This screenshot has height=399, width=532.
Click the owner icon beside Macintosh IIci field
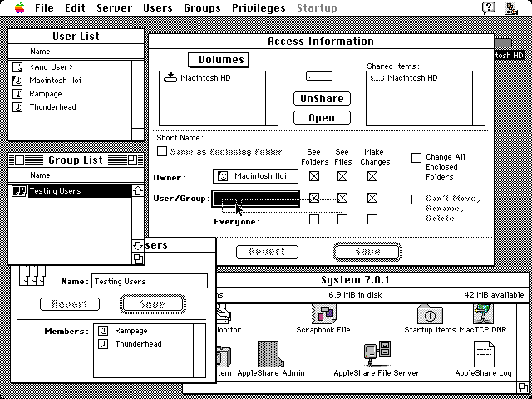[x=223, y=176]
